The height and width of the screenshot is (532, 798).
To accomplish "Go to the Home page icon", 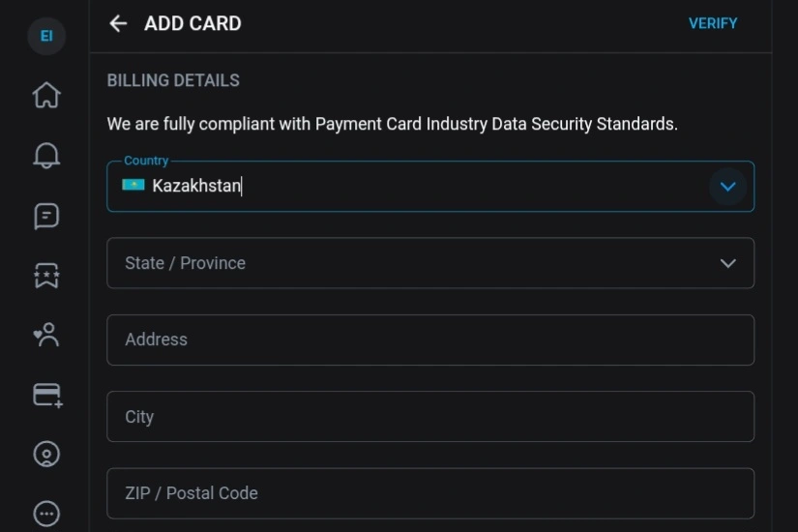I will pyautogui.click(x=45, y=96).
